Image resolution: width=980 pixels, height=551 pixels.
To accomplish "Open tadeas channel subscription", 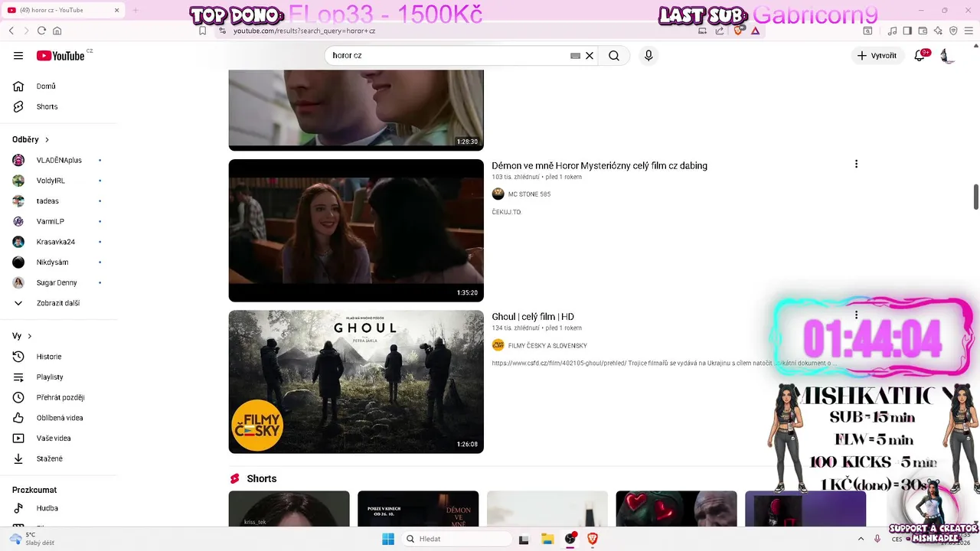I will (58, 201).
